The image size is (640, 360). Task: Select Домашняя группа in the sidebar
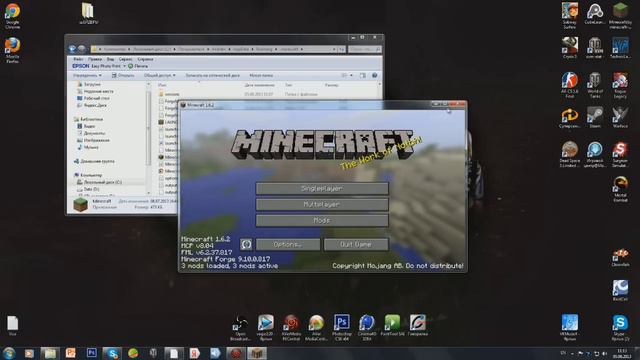94,161
